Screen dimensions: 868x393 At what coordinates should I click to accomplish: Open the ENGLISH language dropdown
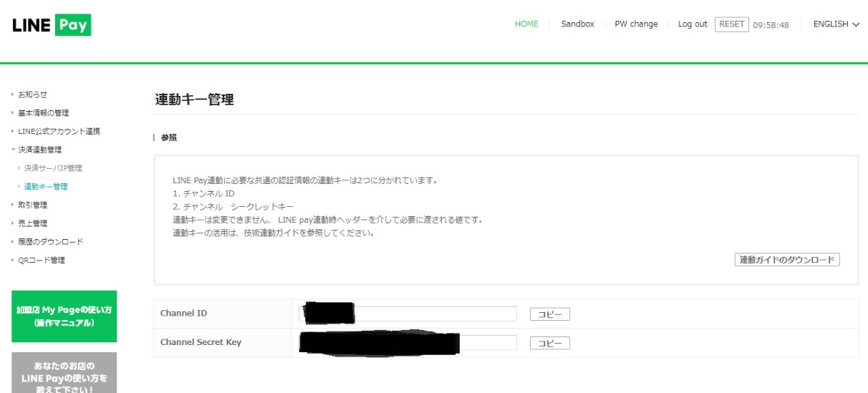click(x=836, y=24)
